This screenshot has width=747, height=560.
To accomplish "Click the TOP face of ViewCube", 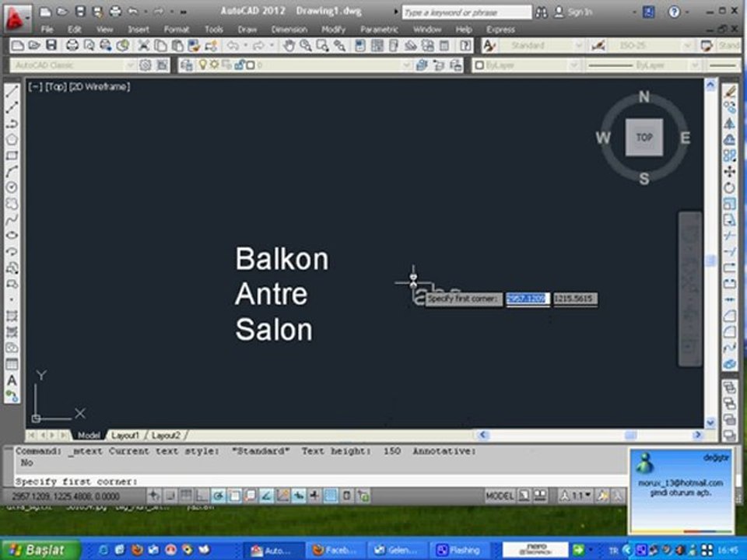I will tap(644, 137).
